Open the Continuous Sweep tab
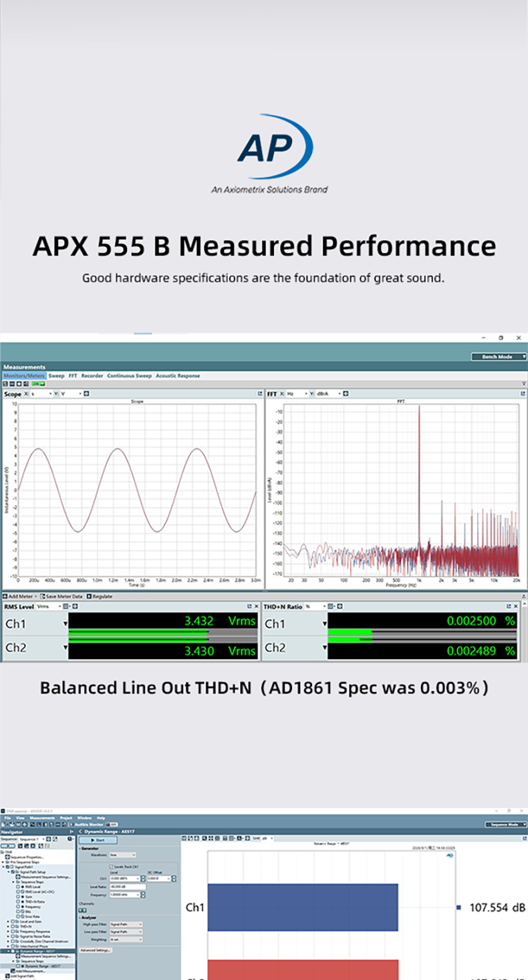Screen dimensions: 528x980 tap(129, 375)
